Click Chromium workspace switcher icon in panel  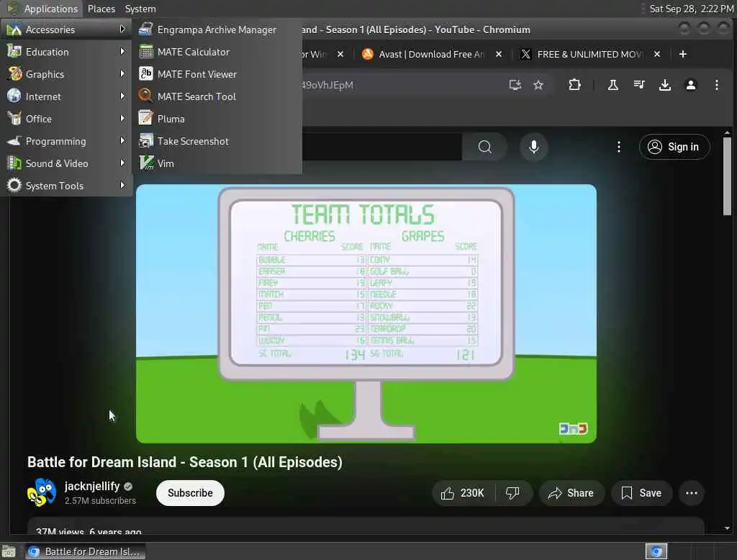click(x=656, y=551)
